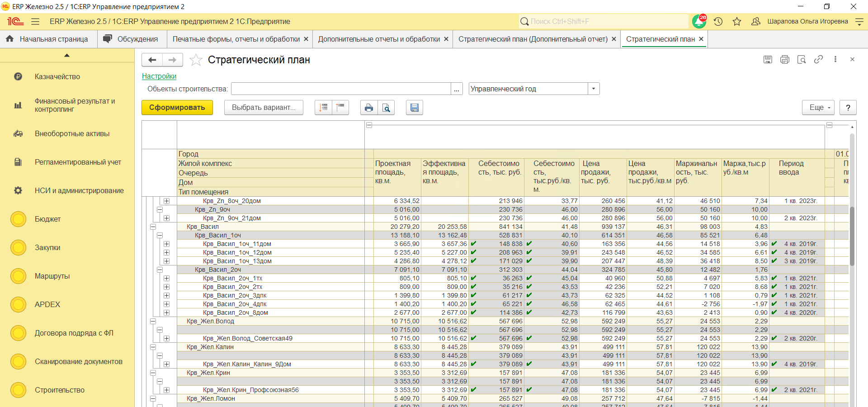Screen dimensions: 868x407
Task: Open the history clock icon
Action: click(x=718, y=21)
